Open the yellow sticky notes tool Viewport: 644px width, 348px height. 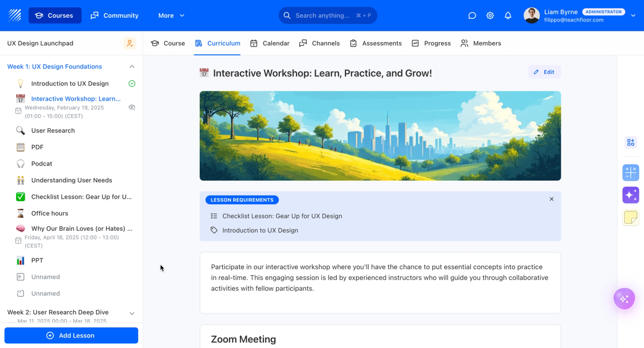(631, 217)
